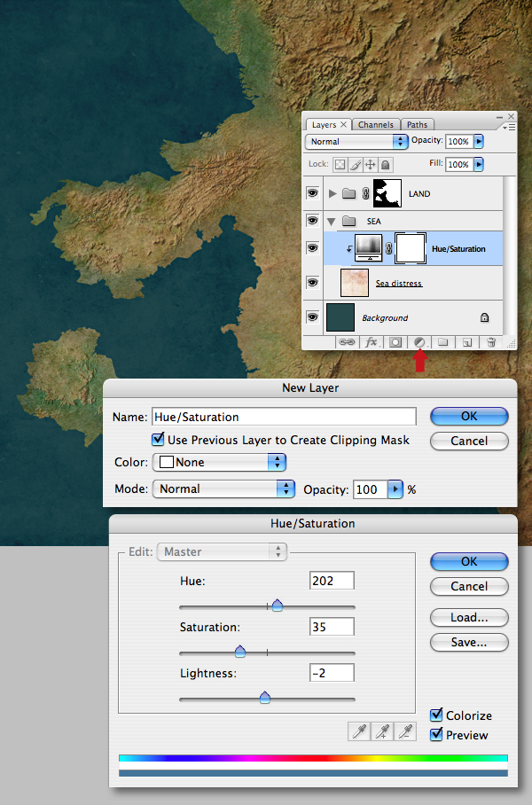Open the Fill slider arrow
The image size is (532, 805).
point(479,164)
